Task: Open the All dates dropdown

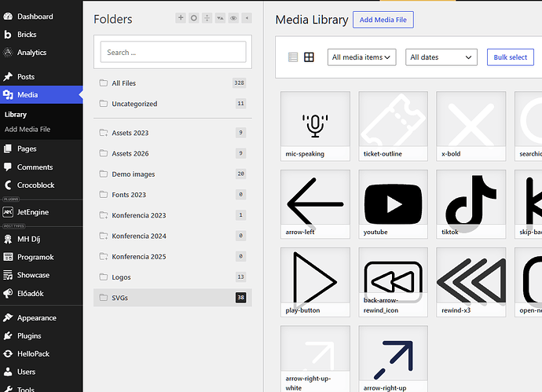Action: point(441,57)
